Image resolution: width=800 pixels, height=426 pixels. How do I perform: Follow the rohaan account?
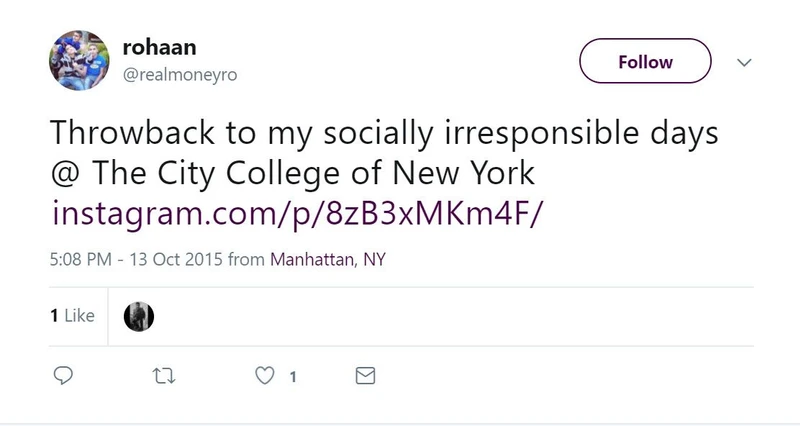point(645,62)
